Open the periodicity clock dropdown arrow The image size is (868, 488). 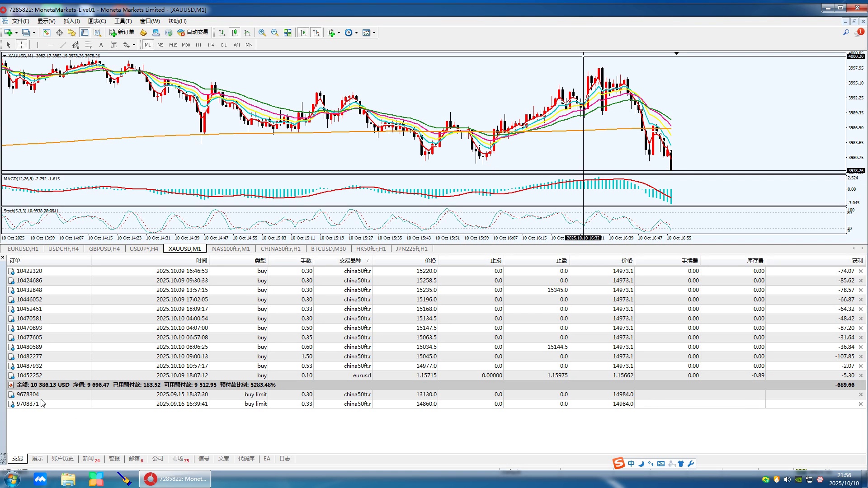tap(356, 33)
